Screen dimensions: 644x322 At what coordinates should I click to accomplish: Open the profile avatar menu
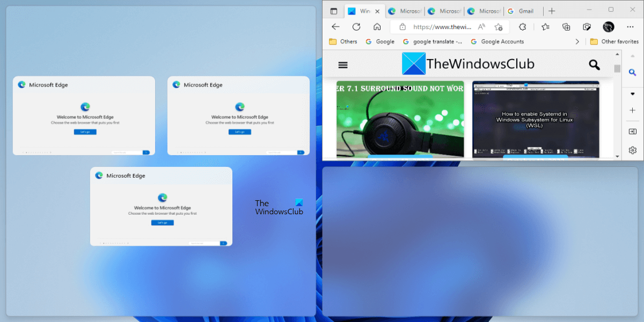point(609,27)
